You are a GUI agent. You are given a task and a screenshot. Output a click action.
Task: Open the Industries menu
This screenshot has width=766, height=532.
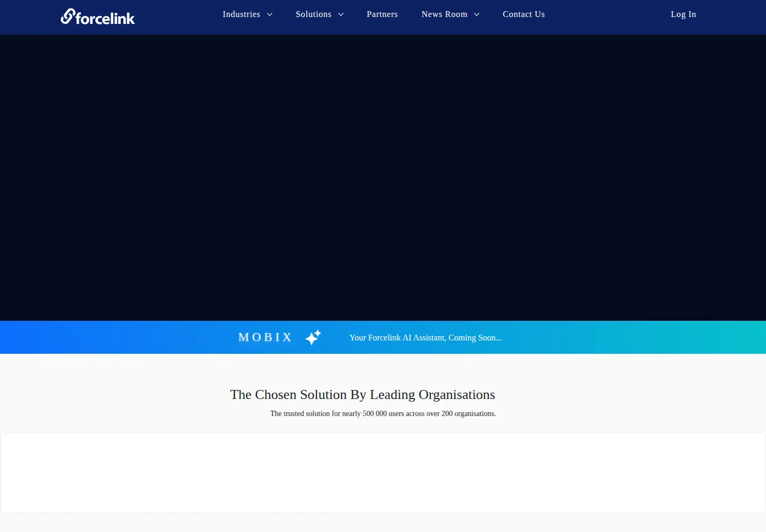point(242,14)
